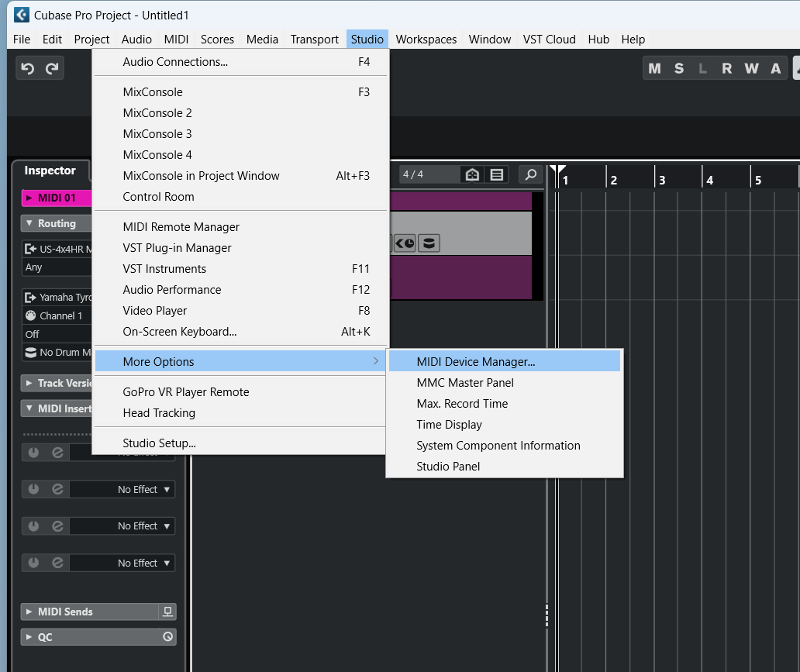
Task: Click the QC panel circular icon
Action: click(167, 637)
